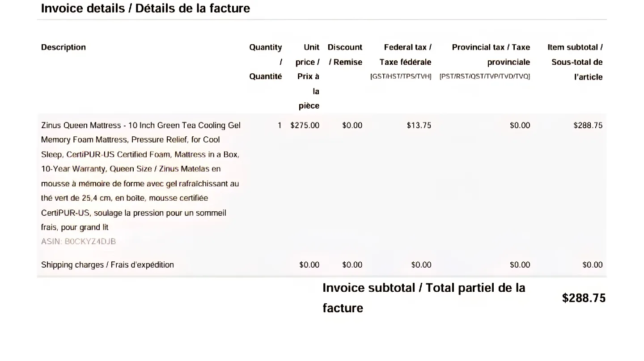Select the bold invoice subtotal amount $288.75

tap(584, 298)
